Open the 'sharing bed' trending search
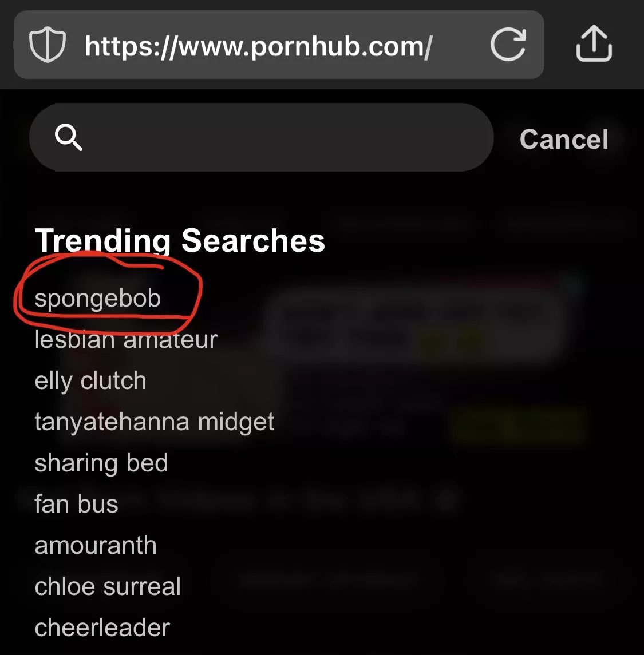The image size is (644, 655). (101, 463)
